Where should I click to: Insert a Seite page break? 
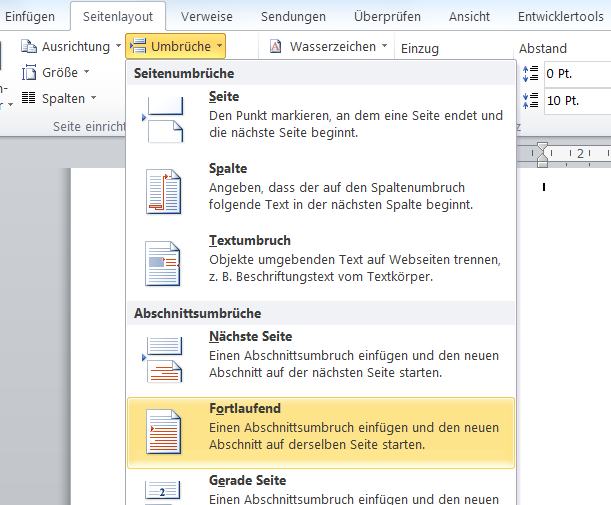pyautogui.click(x=321, y=119)
